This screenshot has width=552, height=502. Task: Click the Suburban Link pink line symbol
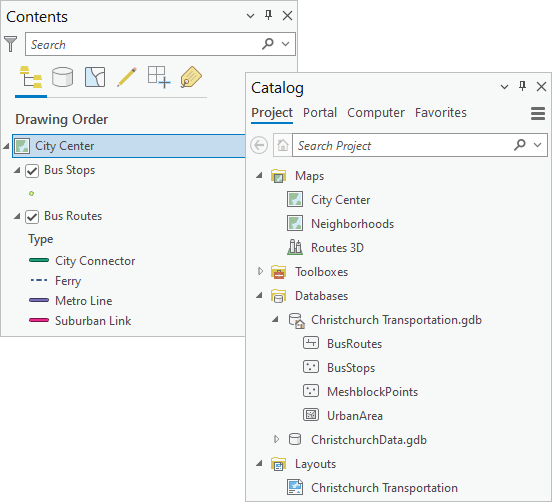(x=39, y=320)
